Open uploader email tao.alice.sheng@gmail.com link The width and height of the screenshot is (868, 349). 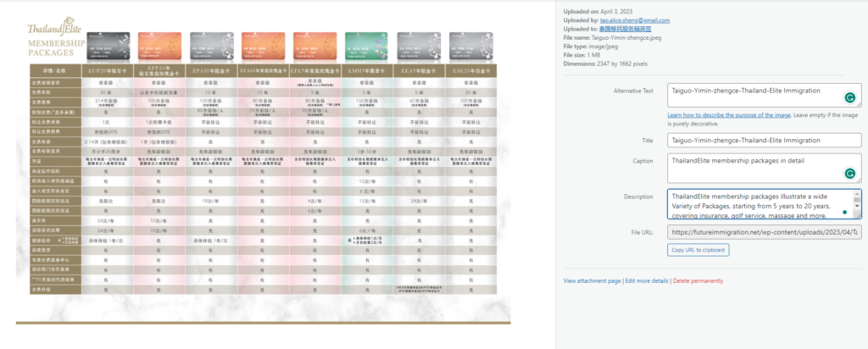click(x=635, y=20)
